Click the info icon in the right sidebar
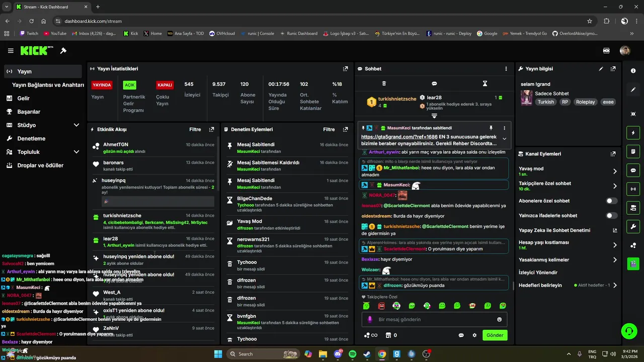 coord(633,71)
